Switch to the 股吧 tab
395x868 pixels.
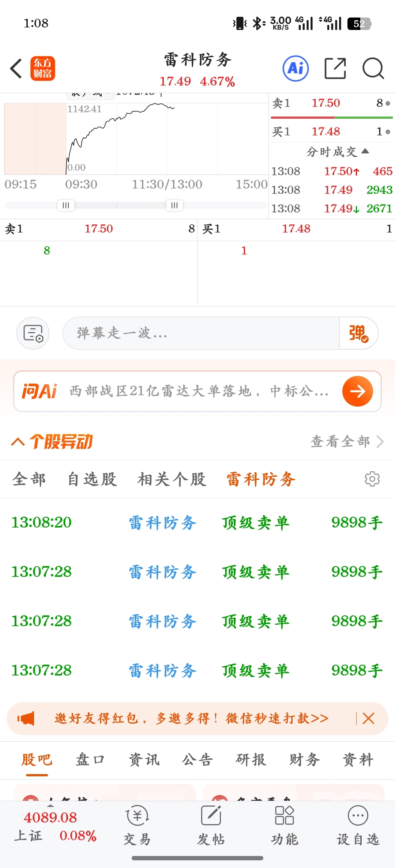37,760
